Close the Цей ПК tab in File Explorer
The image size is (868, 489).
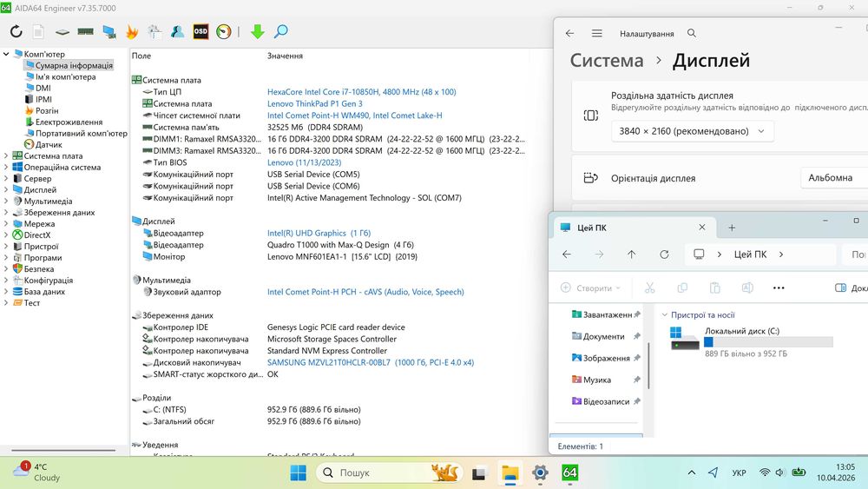(702, 227)
